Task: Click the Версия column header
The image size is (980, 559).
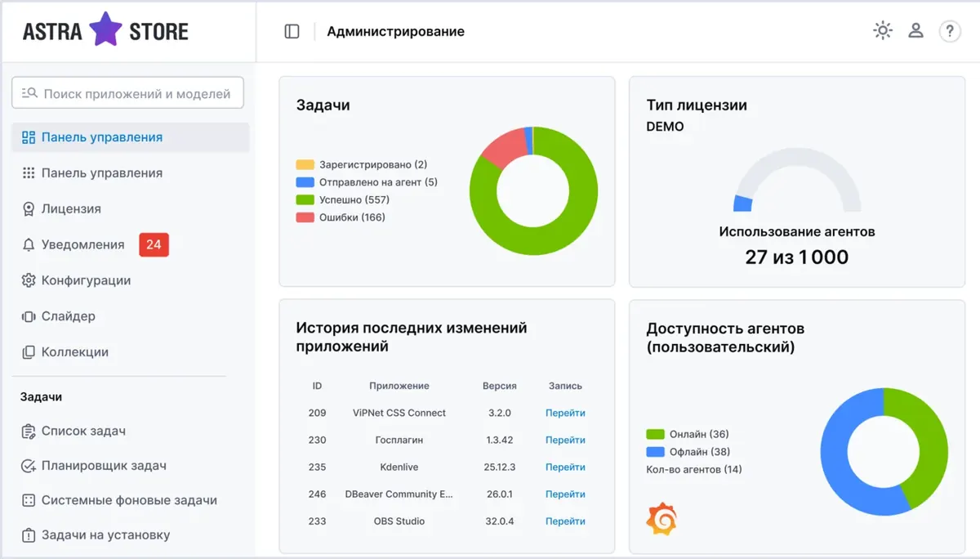Action: pos(500,386)
